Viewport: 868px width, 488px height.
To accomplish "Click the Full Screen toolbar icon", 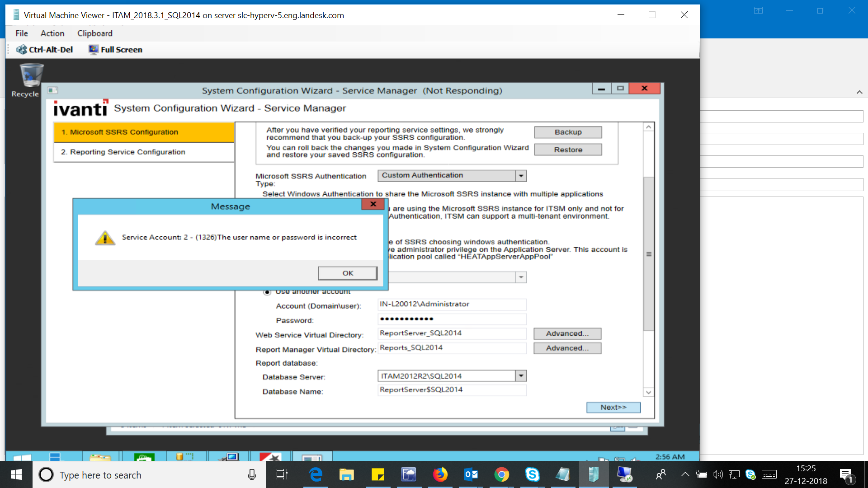I will (94, 50).
